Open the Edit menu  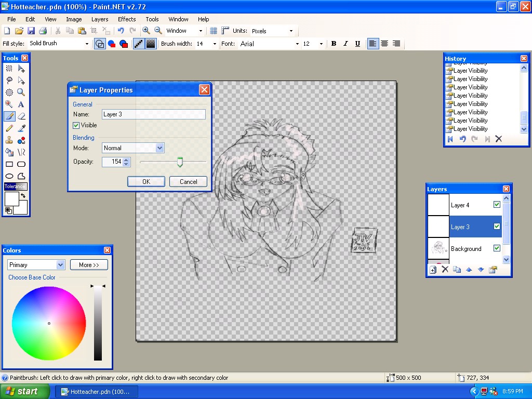[x=30, y=19]
